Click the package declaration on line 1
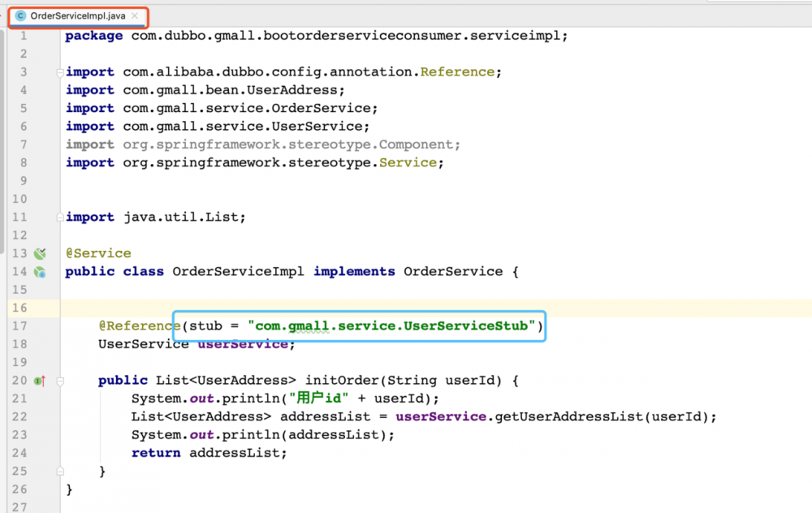Image resolution: width=812 pixels, height=513 pixels. tap(317, 36)
